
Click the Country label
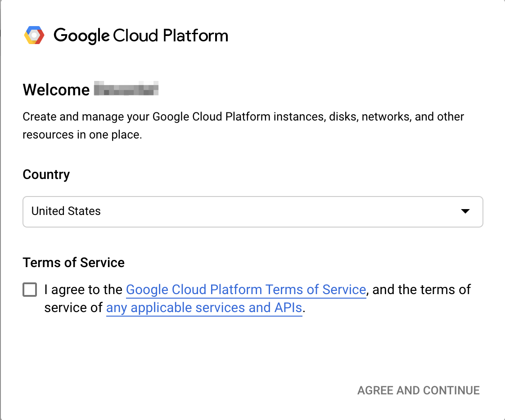pos(46,174)
